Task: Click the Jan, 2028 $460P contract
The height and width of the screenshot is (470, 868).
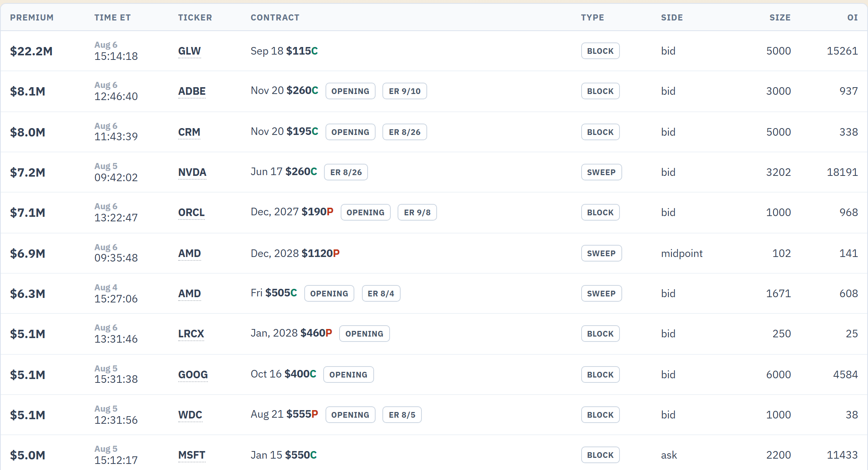Action: point(291,333)
